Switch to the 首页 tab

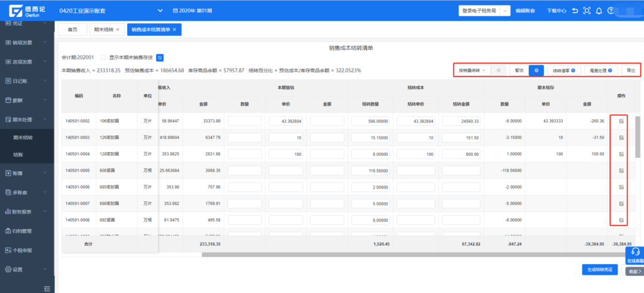click(x=73, y=30)
